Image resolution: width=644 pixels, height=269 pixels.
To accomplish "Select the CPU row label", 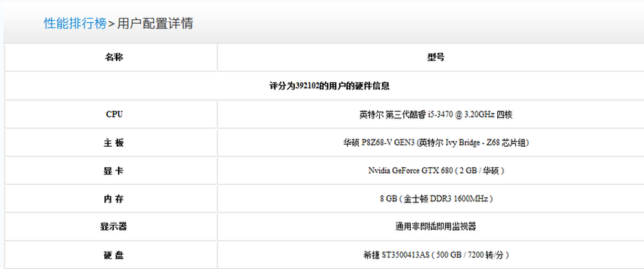I will 114,115.
